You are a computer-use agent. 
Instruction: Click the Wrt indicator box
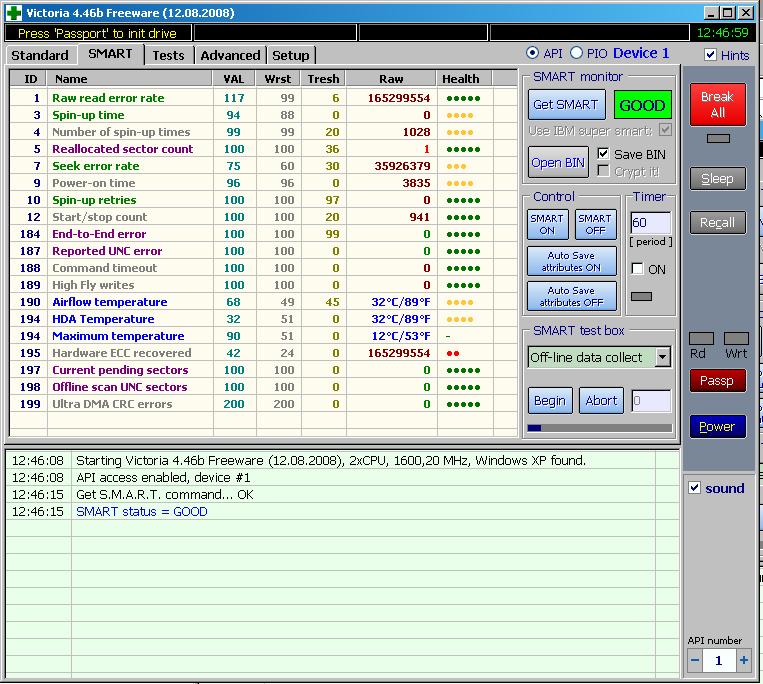coord(736,339)
